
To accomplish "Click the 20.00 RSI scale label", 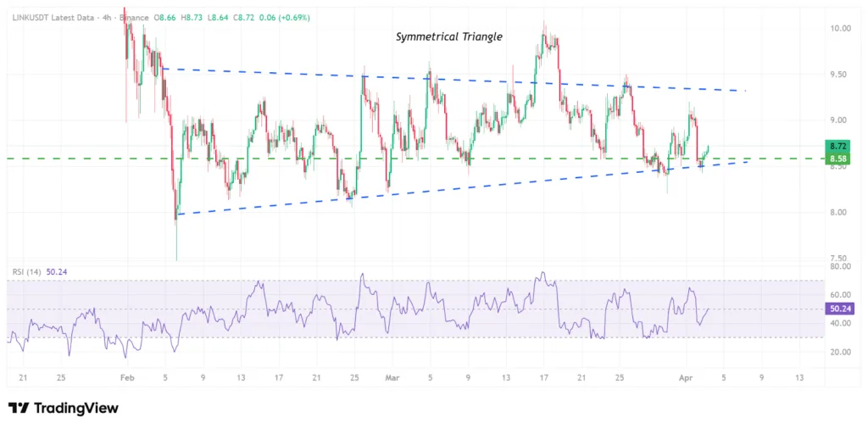I will 841,352.
